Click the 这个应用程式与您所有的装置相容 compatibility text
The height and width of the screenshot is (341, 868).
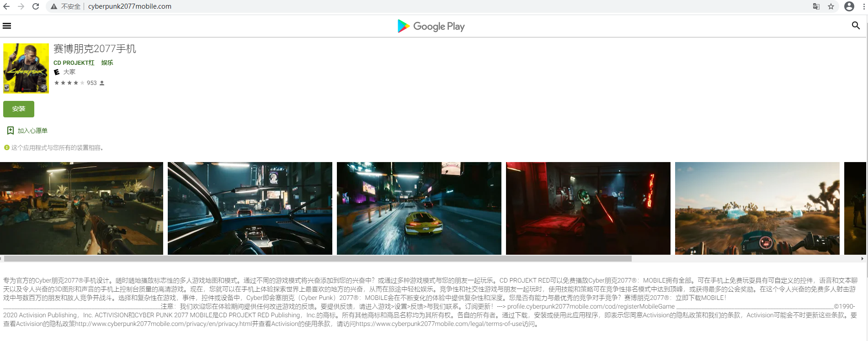point(58,148)
